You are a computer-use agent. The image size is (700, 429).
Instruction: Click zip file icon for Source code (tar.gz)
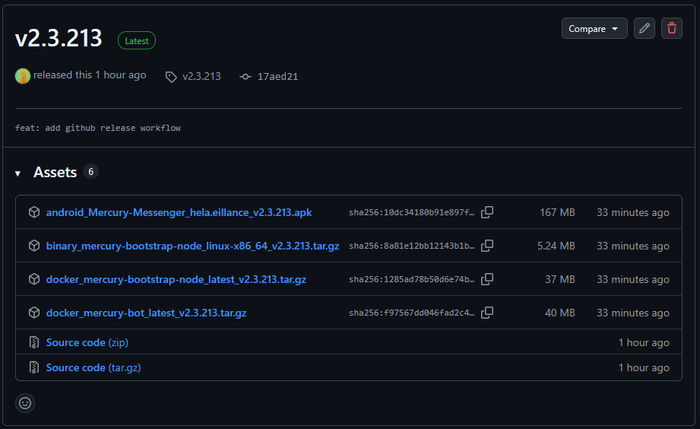point(34,367)
